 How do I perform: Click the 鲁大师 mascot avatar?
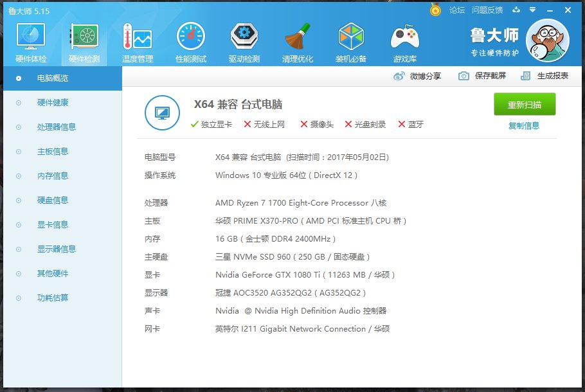pos(548,40)
